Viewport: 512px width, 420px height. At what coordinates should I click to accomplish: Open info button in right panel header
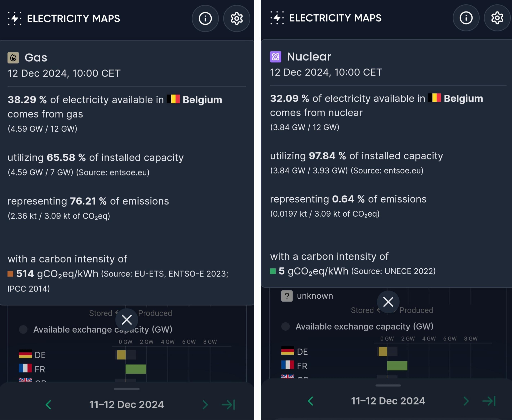(466, 18)
